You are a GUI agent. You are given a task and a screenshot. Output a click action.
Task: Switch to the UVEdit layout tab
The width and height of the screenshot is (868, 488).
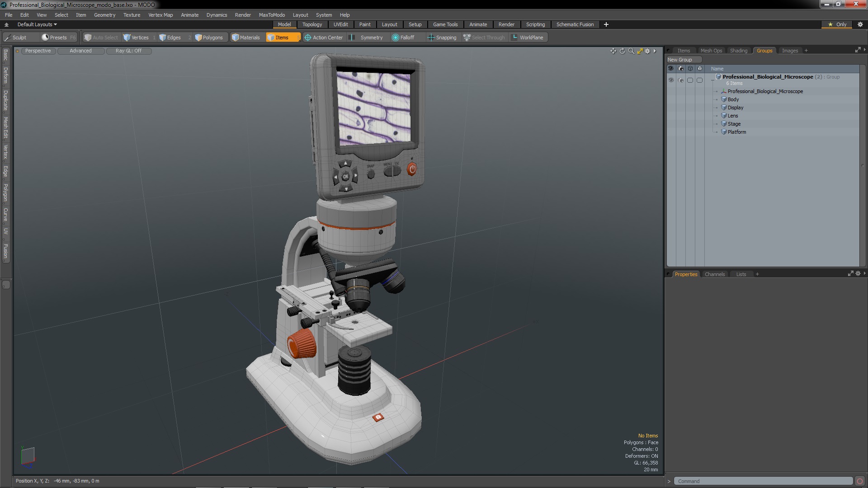point(340,24)
